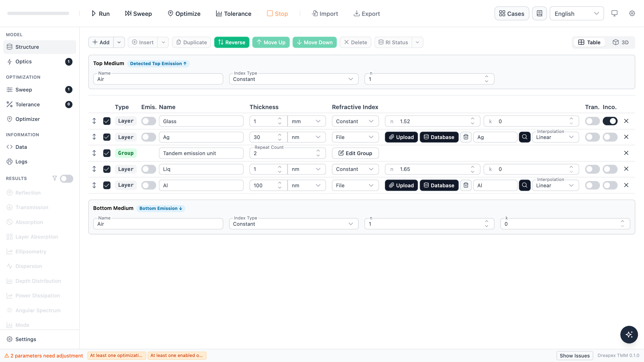Open Edit Group for Tandem emission unit

pos(355,153)
